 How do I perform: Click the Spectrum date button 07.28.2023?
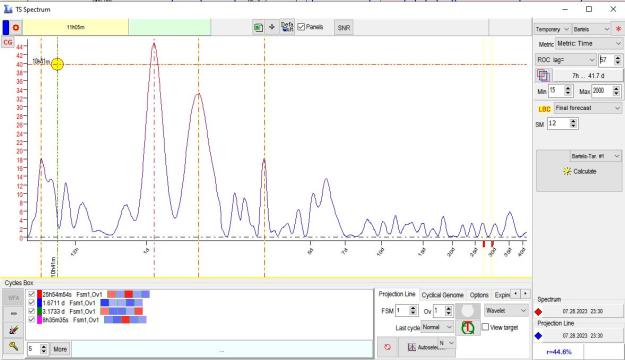(x=582, y=311)
